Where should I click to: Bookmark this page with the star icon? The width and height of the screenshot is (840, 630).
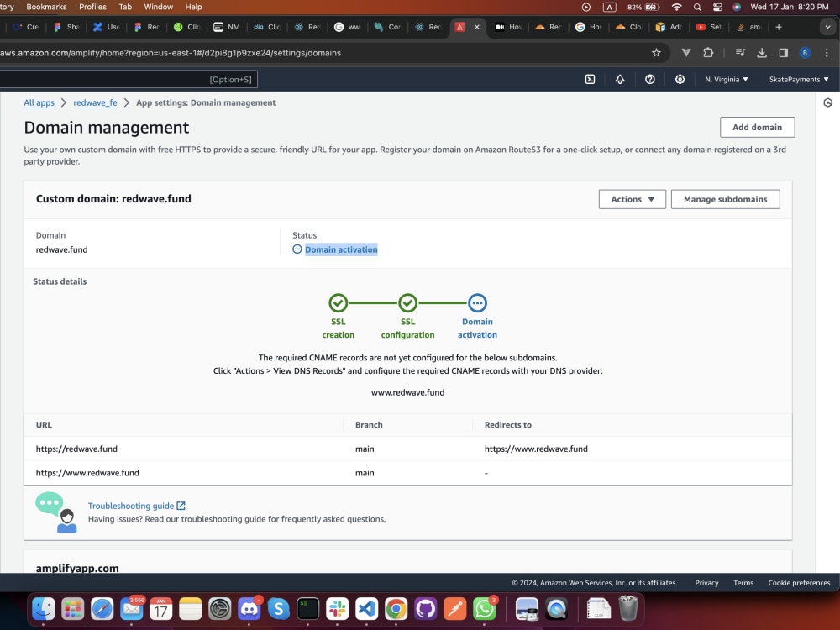click(x=656, y=52)
